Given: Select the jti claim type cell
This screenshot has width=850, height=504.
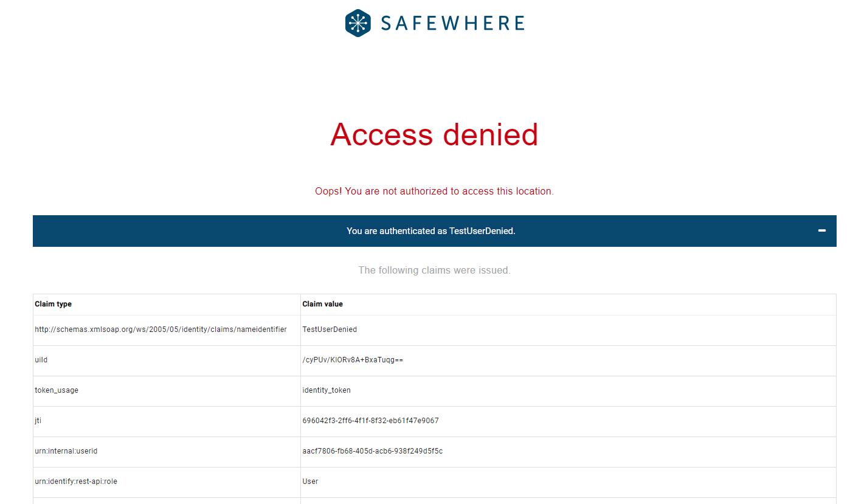Looking at the screenshot, I should point(38,421).
